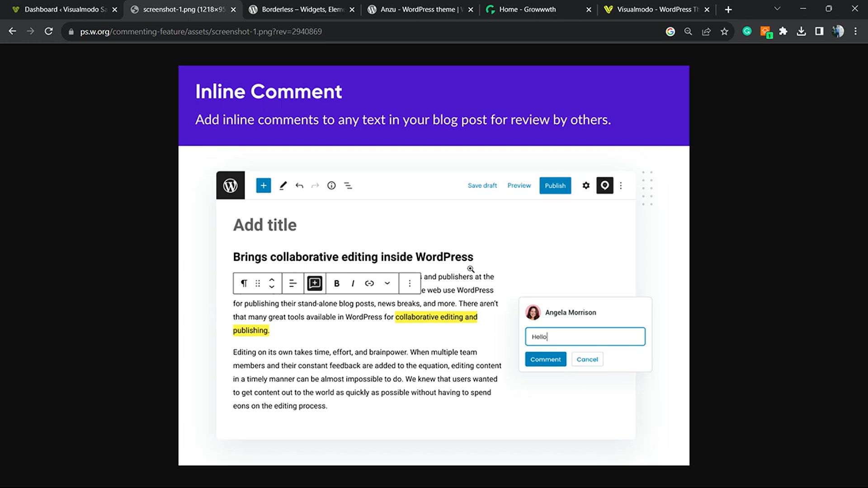This screenshot has width=868, height=488.
Task: Click the block drag handle dots
Action: click(x=258, y=283)
